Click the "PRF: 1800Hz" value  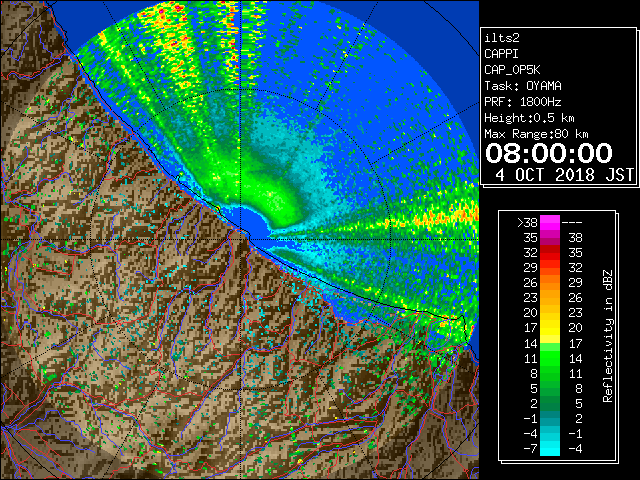pos(523,102)
